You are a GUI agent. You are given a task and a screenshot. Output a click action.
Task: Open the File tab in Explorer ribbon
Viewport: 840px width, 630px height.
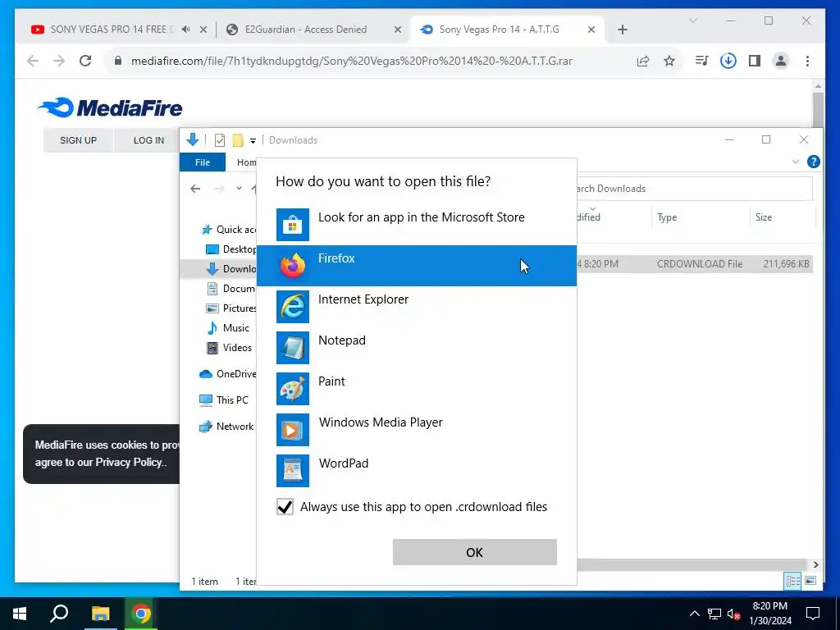click(x=203, y=162)
